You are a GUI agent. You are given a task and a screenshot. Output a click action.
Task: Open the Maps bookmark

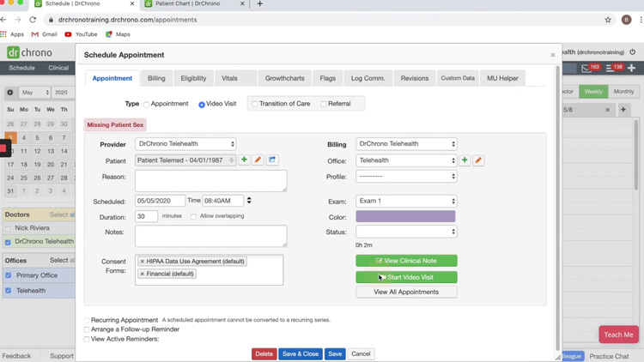point(118,34)
